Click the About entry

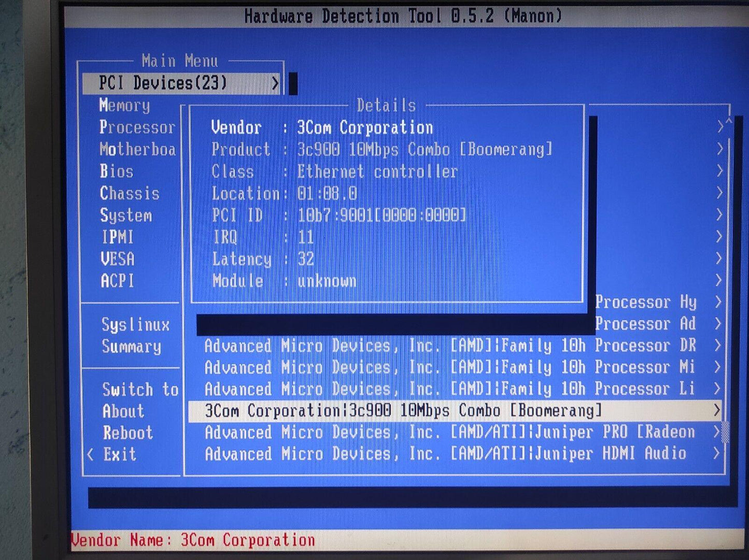(123, 411)
